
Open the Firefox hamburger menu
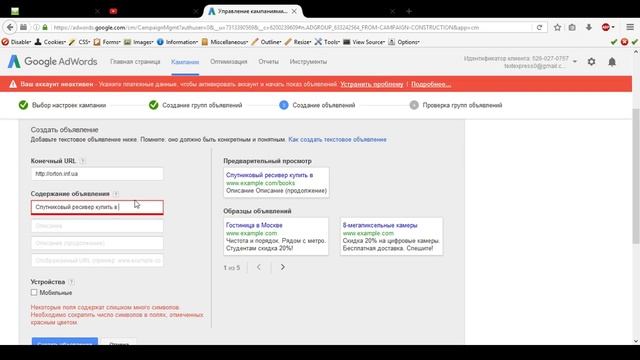tap(630, 27)
